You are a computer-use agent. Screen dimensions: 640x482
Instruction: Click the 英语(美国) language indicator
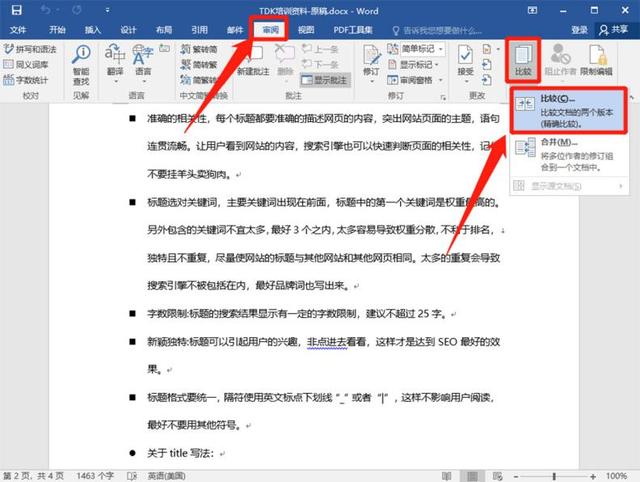[167, 476]
